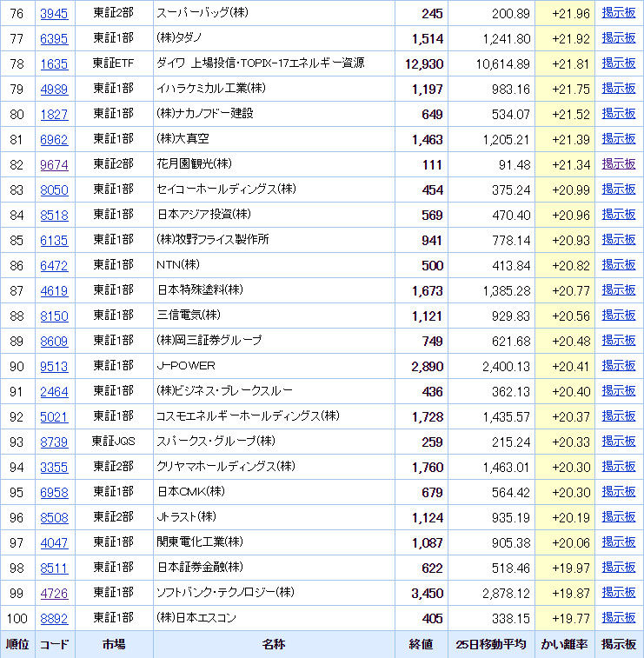Open 掲示板 link for rank 88
Image resolution: width=644 pixels, height=658 pixels.
click(619, 316)
